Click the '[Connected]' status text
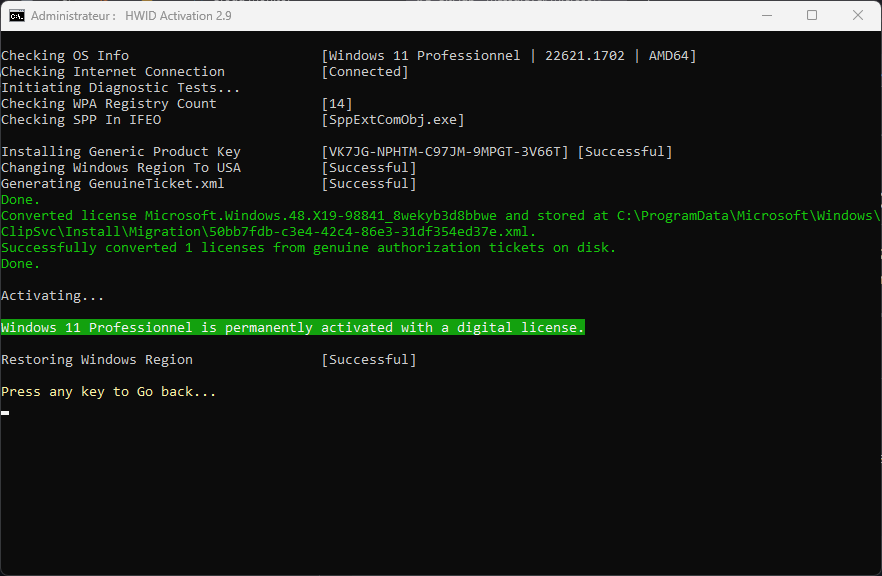The width and height of the screenshot is (882, 576). click(x=364, y=71)
